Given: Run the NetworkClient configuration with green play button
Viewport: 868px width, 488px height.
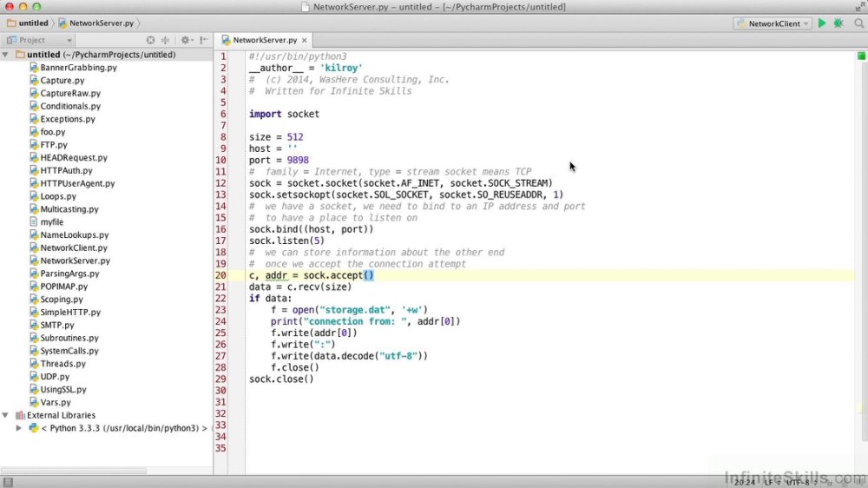Looking at the screenshot, I should pyautogui.click(x=822, y=23).
